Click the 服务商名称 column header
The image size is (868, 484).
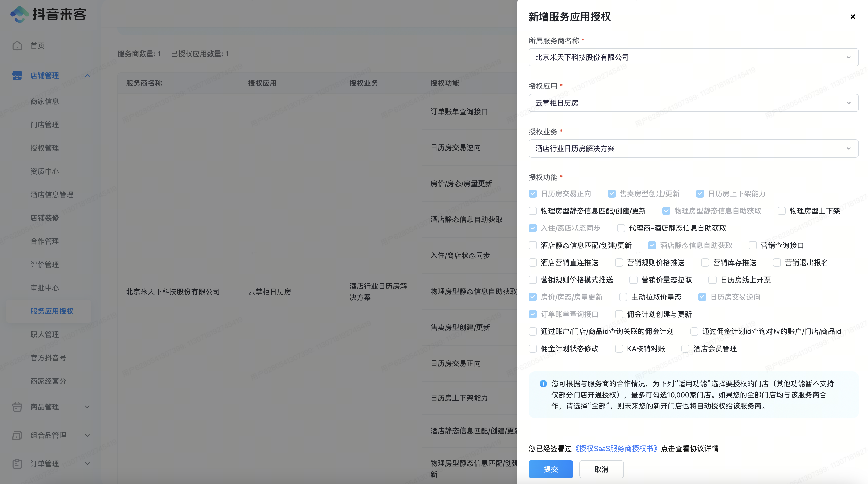[144, 83]
